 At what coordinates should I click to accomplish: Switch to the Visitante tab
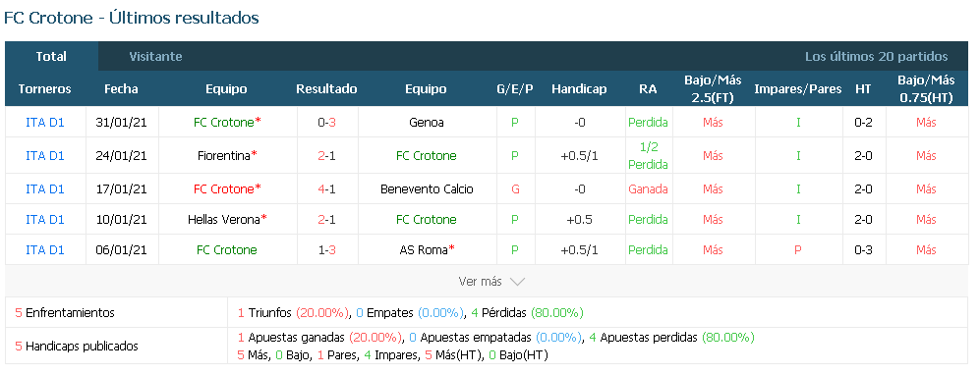(155, 56)
